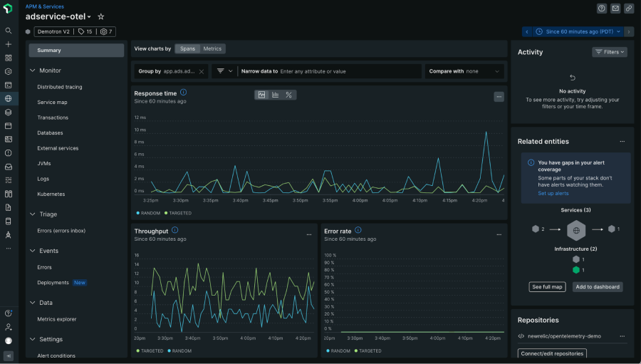Open All capabilities grid icon
Image resolution: width=641 pixels, height=364 pixels.
tap(8, 58)
